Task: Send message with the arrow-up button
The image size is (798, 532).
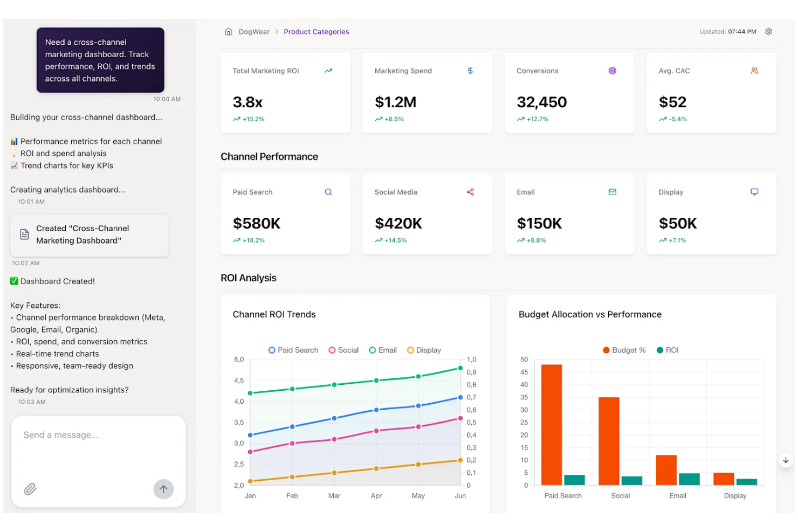Action: click(x=163, y=489)
